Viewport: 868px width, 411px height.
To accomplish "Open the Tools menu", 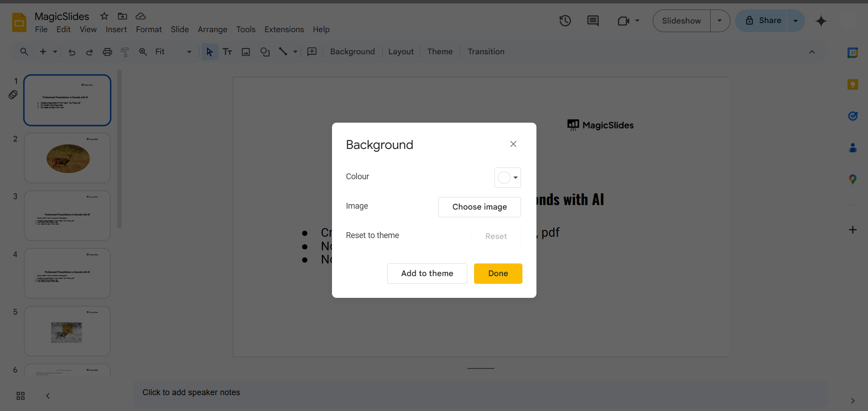I will 246,29.
